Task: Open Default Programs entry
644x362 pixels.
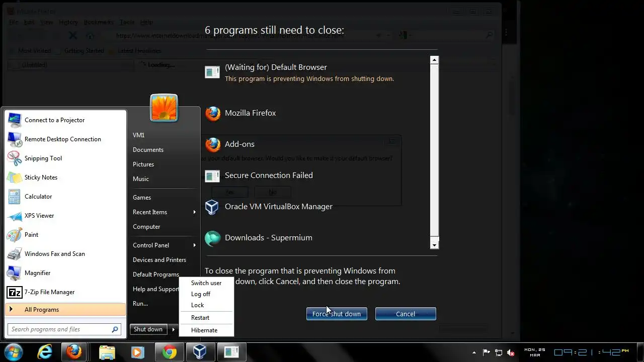Action: tap(156, 275)
